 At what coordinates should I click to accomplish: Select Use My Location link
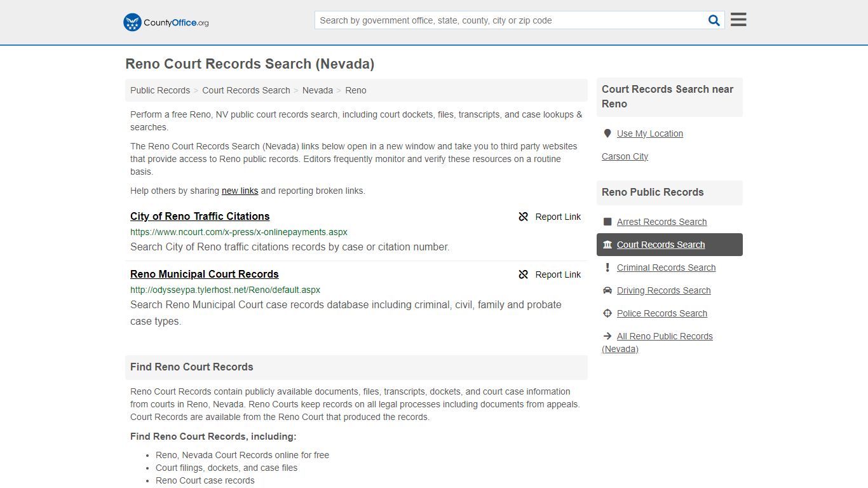(x=649, y=133)
